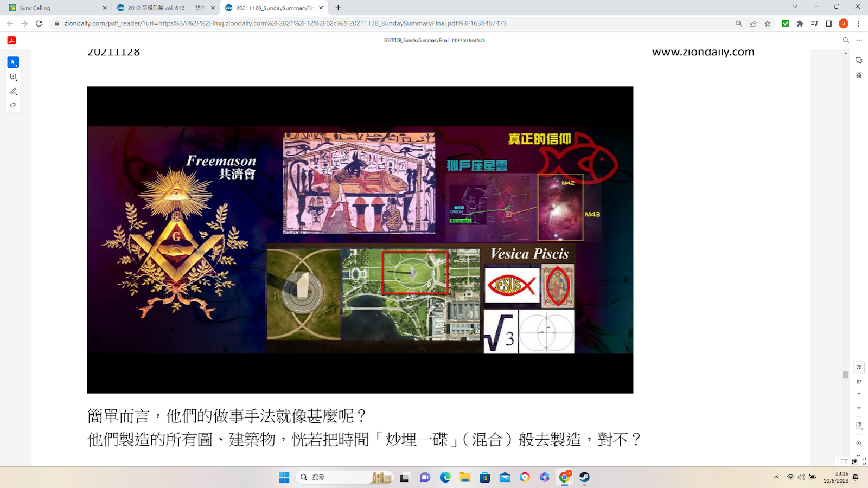868x488 pixels.
Task: Open Task View on the taskbar
Action: click(x=404, y=477)
